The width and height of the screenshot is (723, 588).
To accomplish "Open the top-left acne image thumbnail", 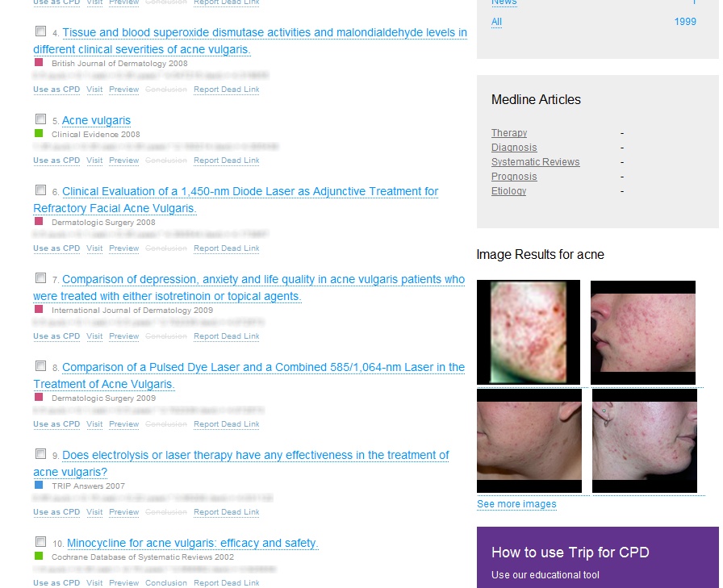I will (x=529, y=332).
